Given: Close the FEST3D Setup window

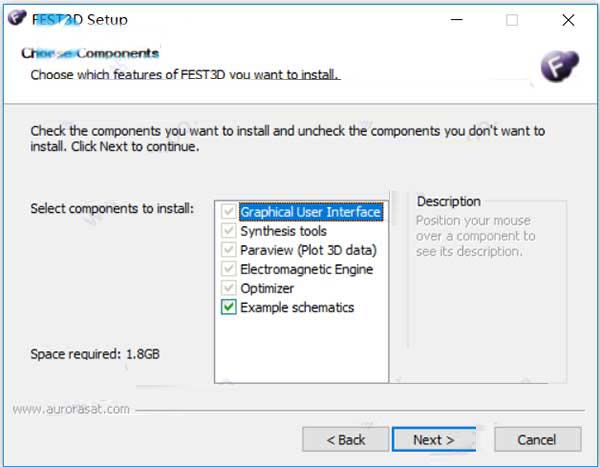Looking at the screenshot, I should pos(568,20).
